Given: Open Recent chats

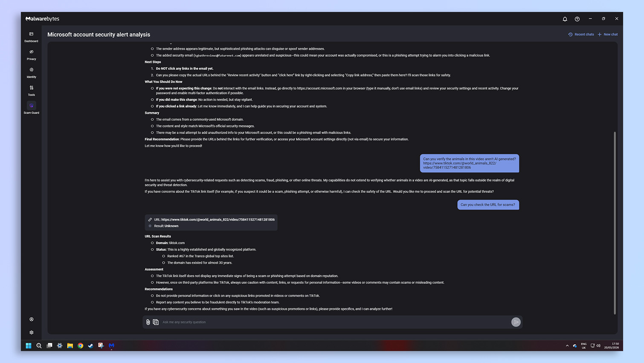Looking at the screenshot, I should (x=581, y=34).
